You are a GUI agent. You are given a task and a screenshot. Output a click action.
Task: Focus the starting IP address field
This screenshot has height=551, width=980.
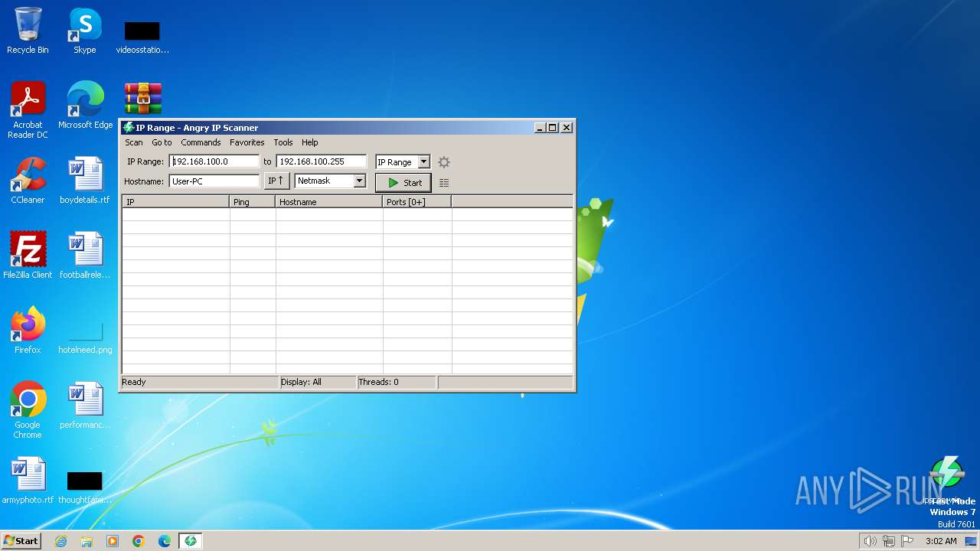[x=214, y=161]
